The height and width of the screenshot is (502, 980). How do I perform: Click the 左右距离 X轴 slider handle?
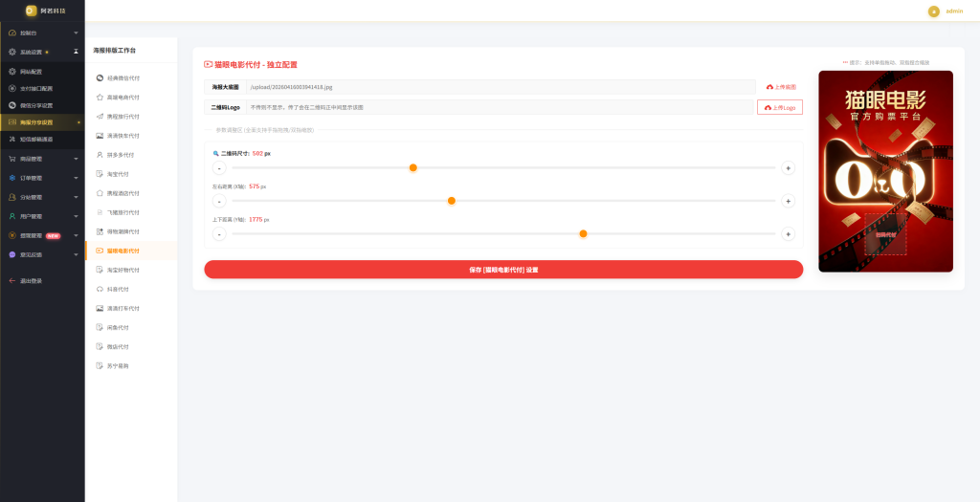coord(452,201)
